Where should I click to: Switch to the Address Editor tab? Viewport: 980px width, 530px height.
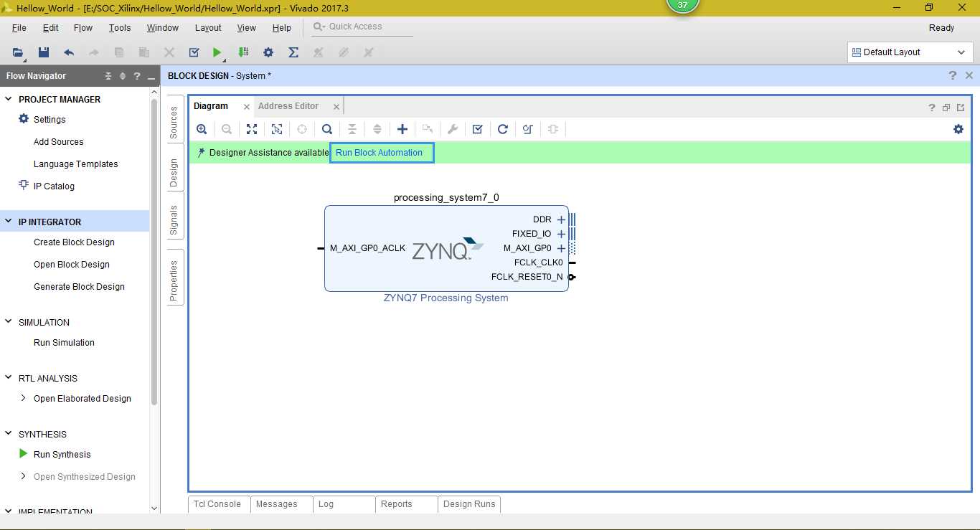coord(288,106)
